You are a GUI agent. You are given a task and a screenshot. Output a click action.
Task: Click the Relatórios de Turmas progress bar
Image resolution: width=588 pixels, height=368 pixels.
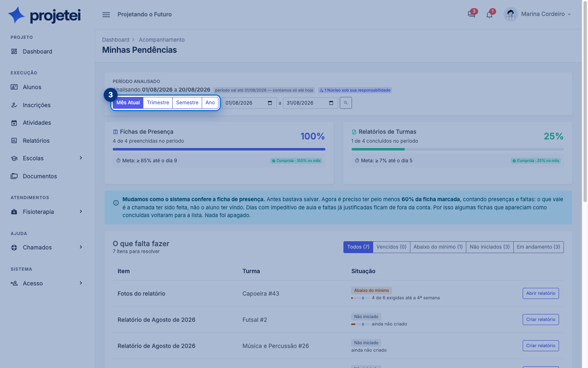(457, 149)
